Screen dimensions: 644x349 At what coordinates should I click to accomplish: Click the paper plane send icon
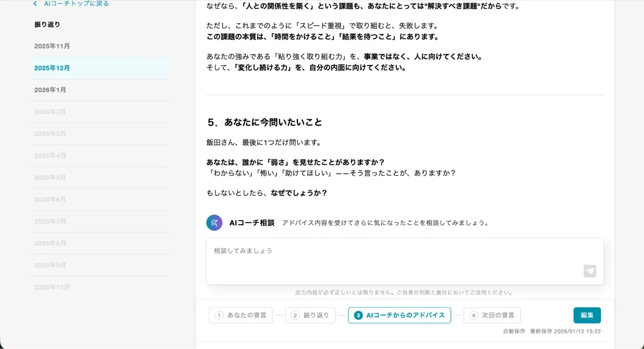pyautogui.click(x=589, y=271)
